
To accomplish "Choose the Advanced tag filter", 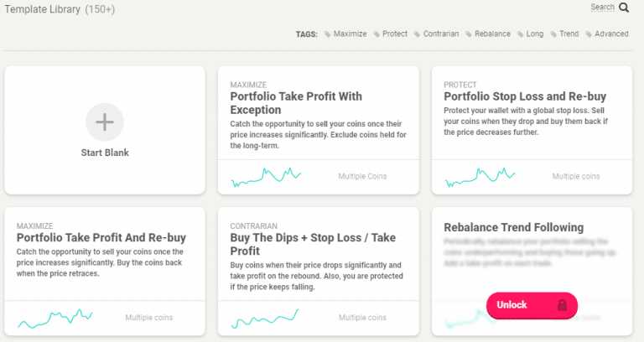I will coord(611,34).
